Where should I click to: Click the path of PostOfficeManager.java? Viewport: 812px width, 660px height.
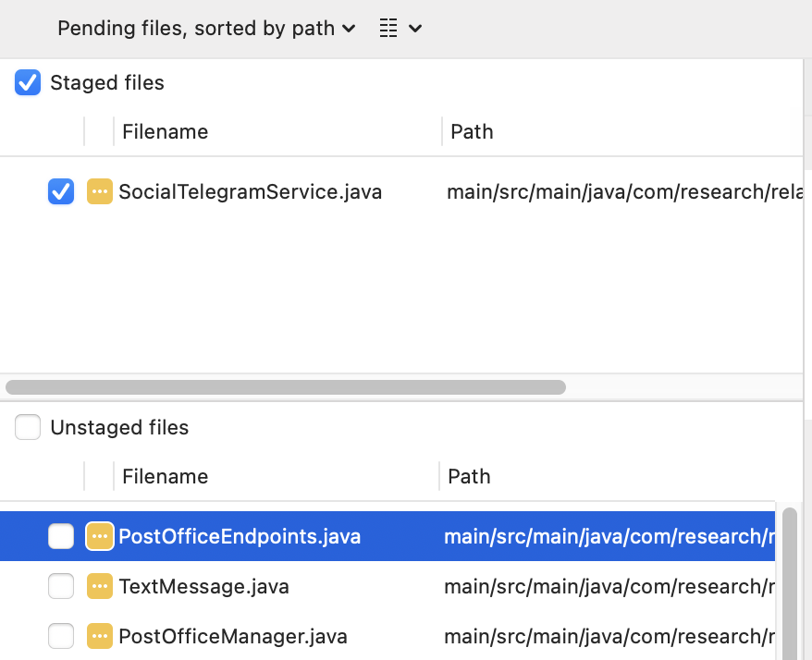pyautogui.click(x=609, y=636)
